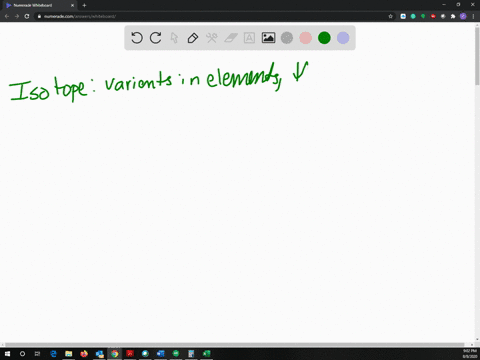Go forward with the browser forward arrow
This screenshot has width=480, height=360.
click(x=17, y=16)
